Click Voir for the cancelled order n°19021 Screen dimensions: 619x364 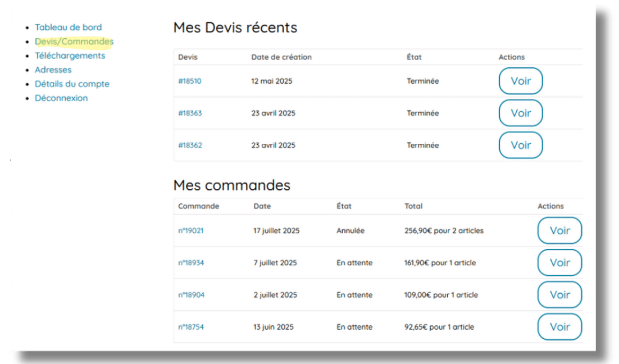click(559, 230)
